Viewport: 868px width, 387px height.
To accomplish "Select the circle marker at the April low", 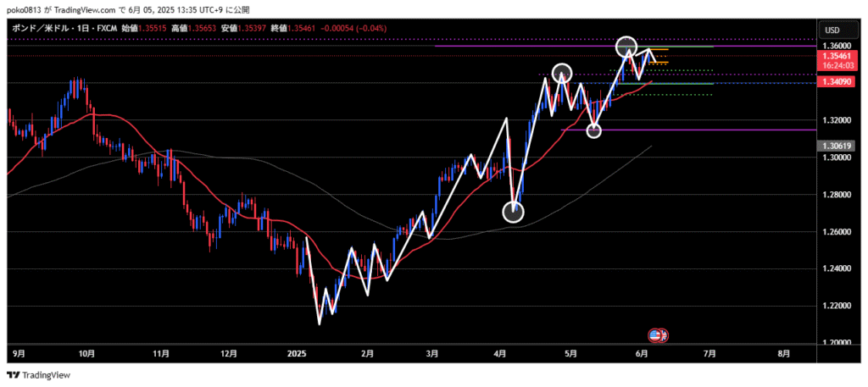I will pyautogui.click(x=514, y=211).
